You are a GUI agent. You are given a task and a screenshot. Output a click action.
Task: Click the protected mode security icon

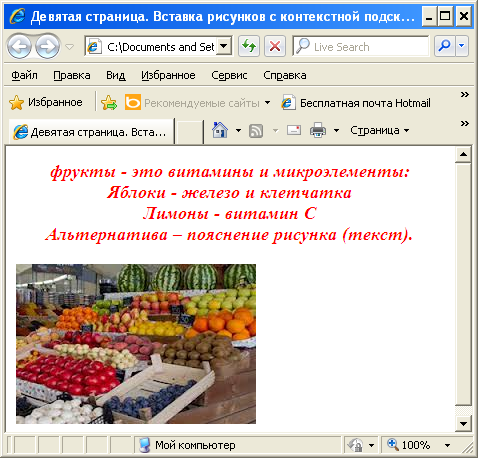click(x=355, y=445)
